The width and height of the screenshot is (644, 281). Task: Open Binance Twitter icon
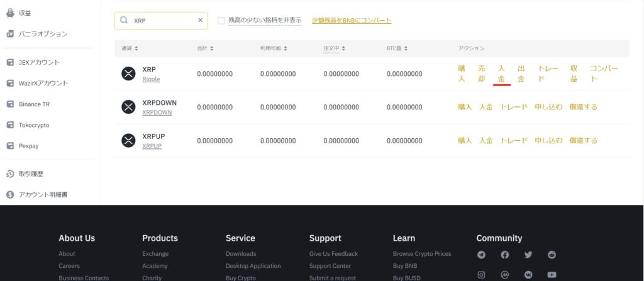(x=528, y=255)
